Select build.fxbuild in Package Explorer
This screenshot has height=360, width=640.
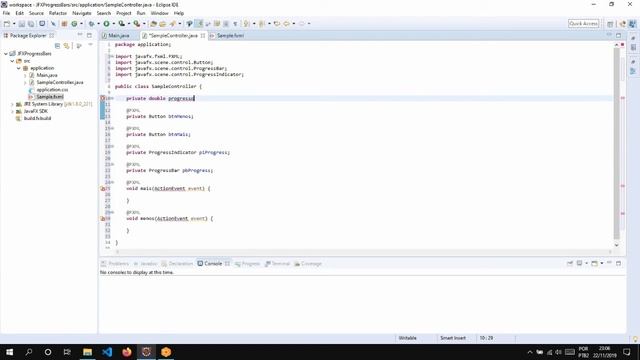(37, 118)
